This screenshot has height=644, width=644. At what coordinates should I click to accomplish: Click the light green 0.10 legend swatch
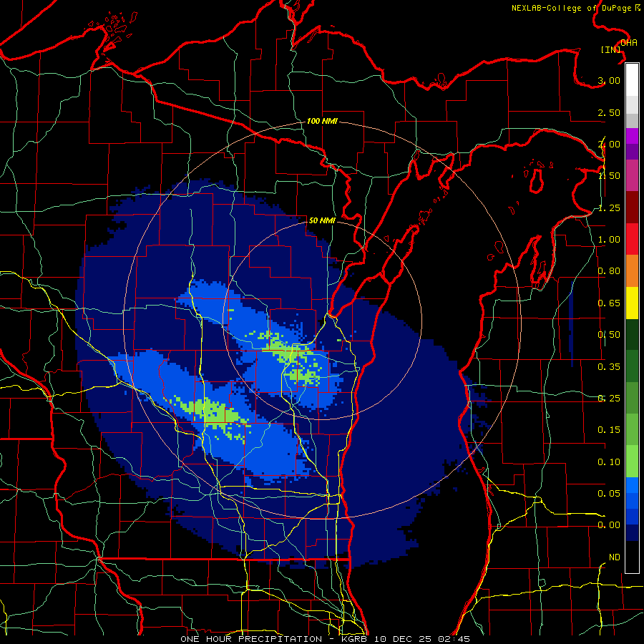tap(632, 462)
